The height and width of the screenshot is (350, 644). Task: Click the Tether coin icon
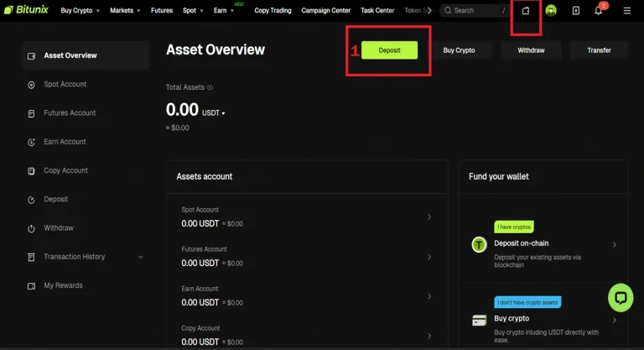coord(479,245)
